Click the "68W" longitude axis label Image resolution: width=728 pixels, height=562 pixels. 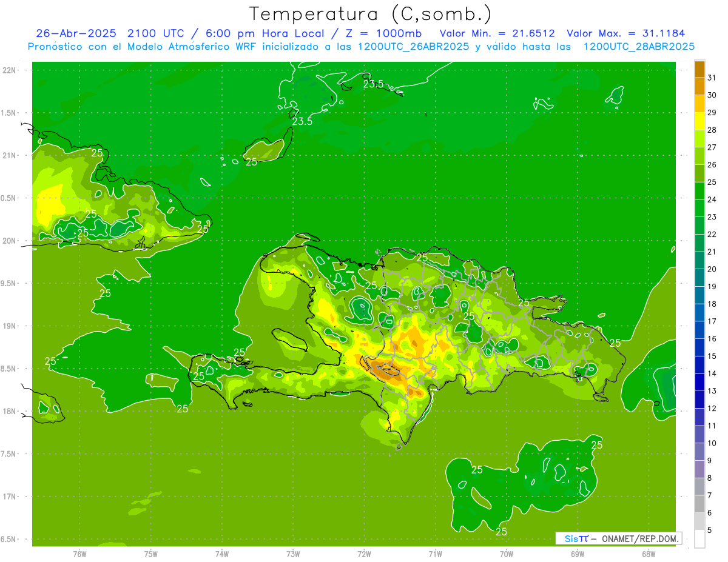[x=649, y=554]
